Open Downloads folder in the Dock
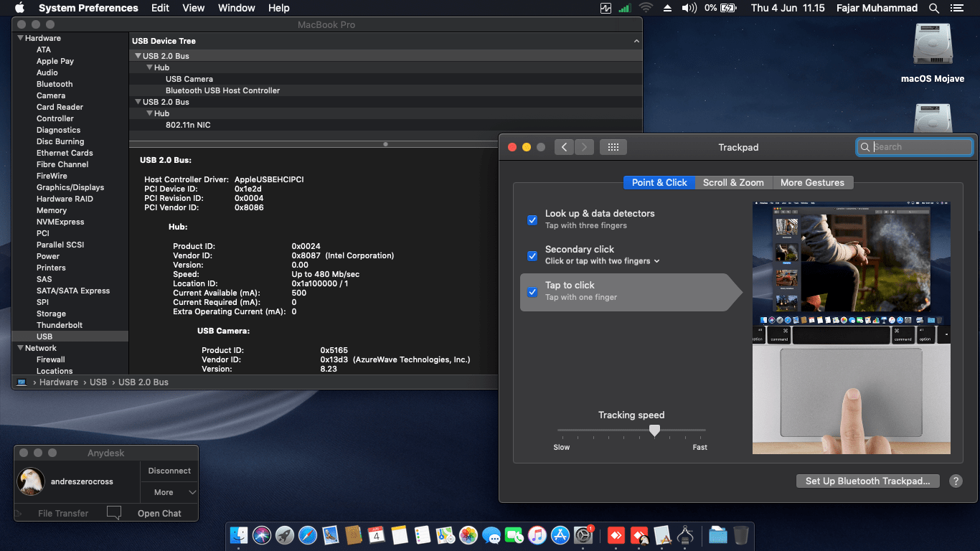Viewport: 980px width, 551px height. coord(718,535)
